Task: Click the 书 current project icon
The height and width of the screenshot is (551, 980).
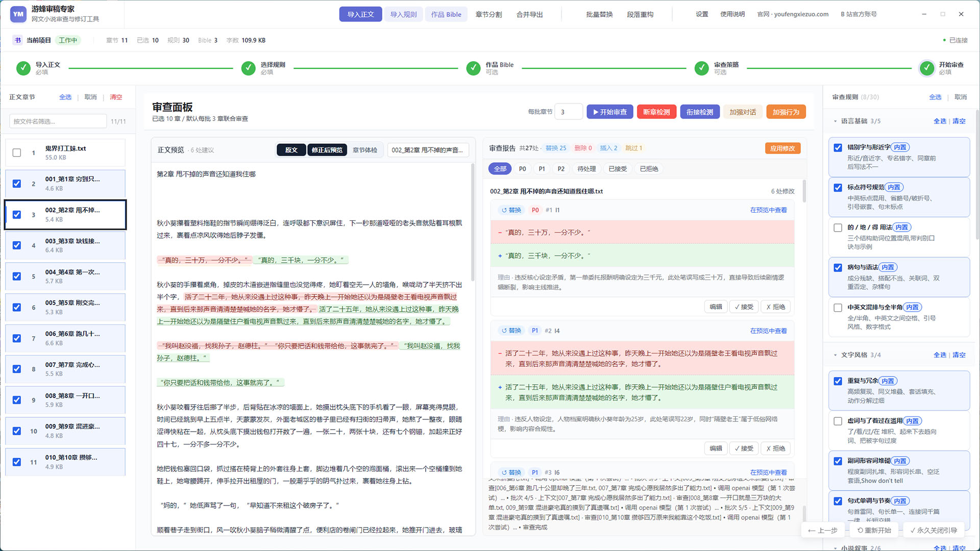Action: pos(18,40)
